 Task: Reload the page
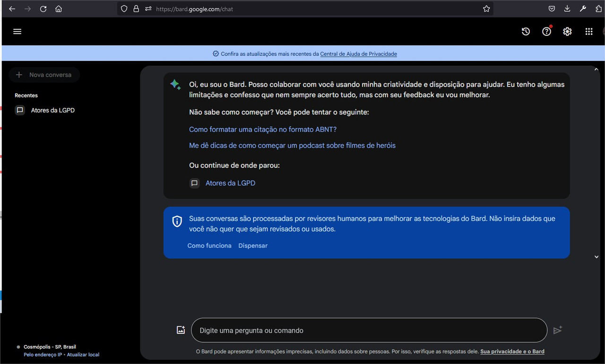coord(43,9)
